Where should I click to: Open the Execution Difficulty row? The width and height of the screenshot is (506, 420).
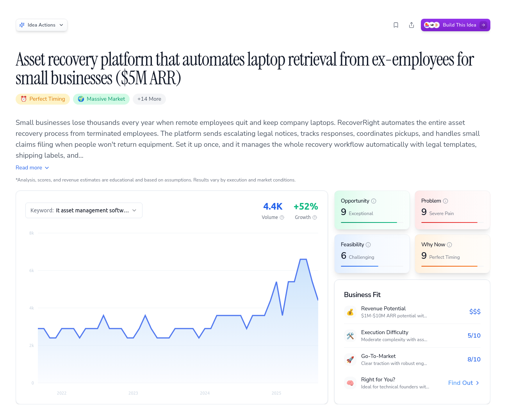pyautogui.click(x=412, y=336)
